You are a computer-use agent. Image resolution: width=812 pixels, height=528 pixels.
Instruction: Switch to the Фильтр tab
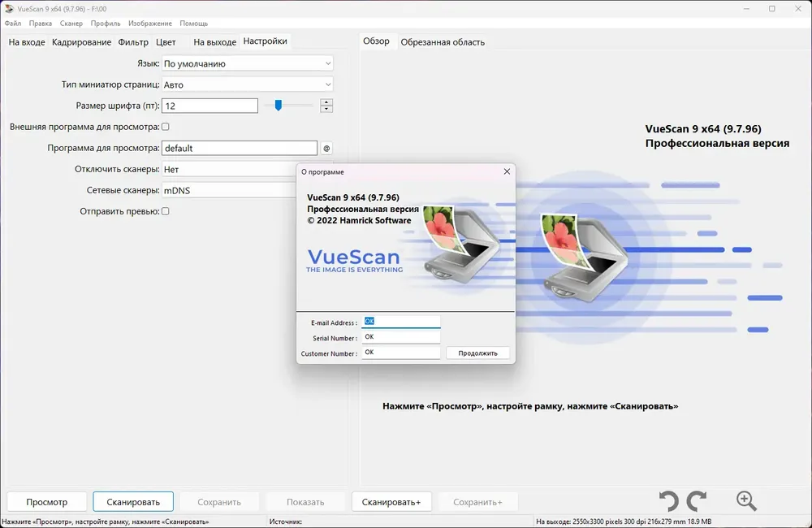point(133,42)
